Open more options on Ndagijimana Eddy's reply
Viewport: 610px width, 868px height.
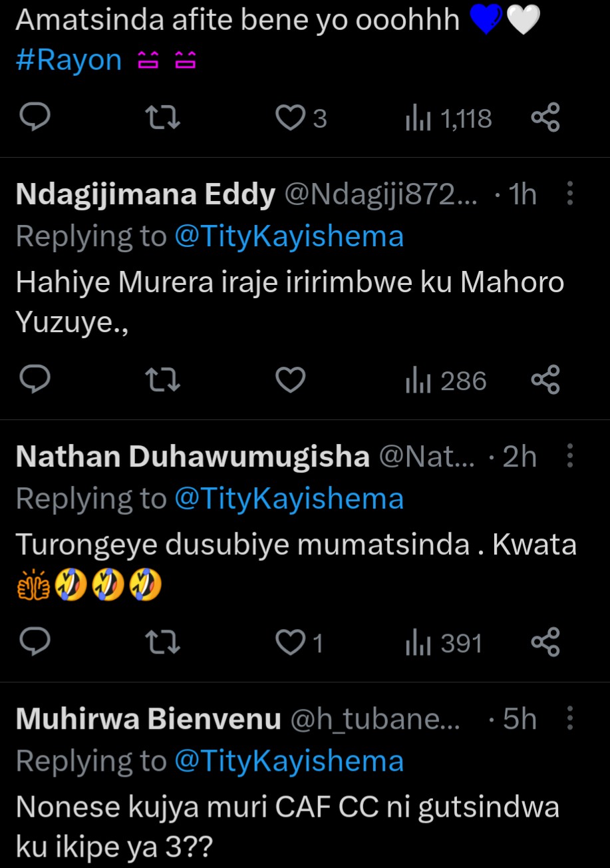pos(570,194)
